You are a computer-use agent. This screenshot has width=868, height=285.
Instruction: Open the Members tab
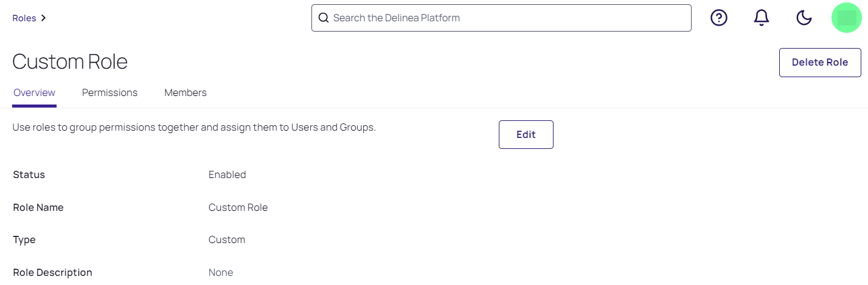click(186, 93)
